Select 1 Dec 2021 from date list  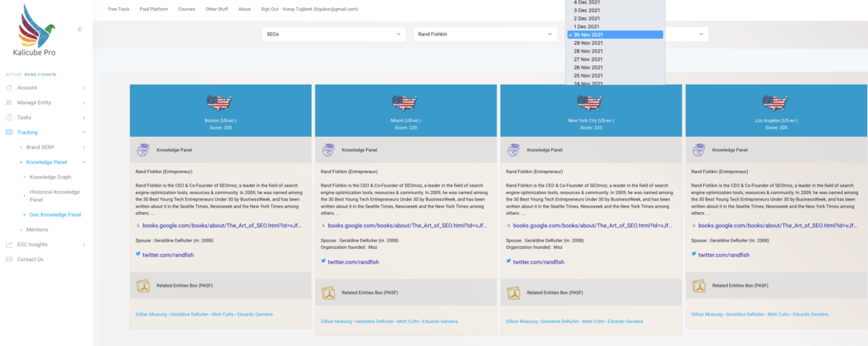614,27
